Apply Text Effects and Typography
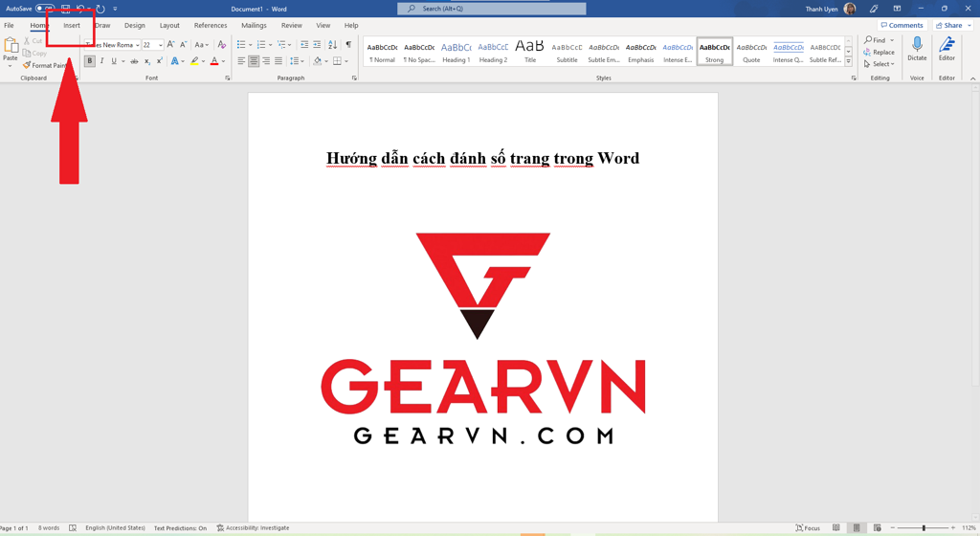Viewport: 980px width, 536px height. pos(175,61)
